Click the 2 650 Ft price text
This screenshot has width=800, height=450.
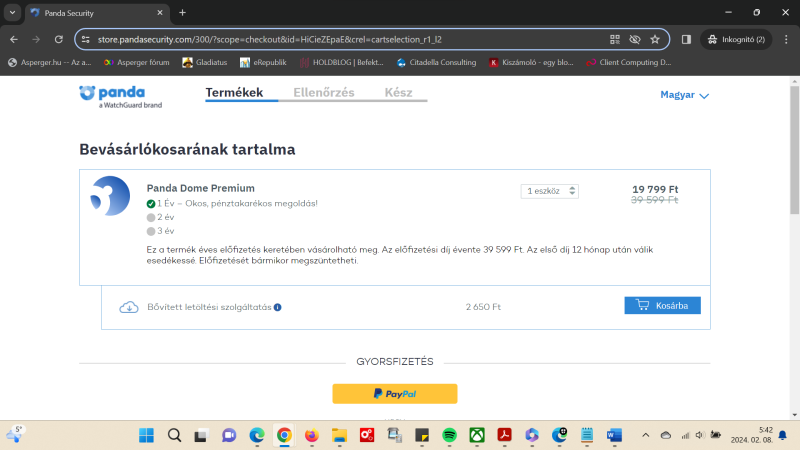(483, 307)
